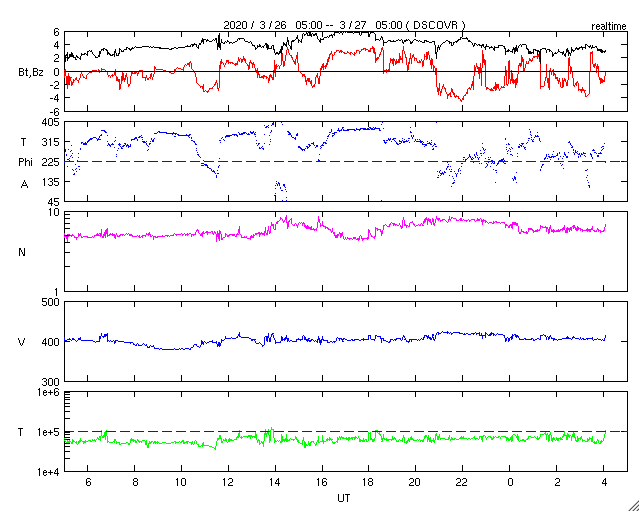Image resolution: width=640 pixels, height=512 pixels.
Task: Click the 'UT' x-axis label
Action: (x=344, y=498)
